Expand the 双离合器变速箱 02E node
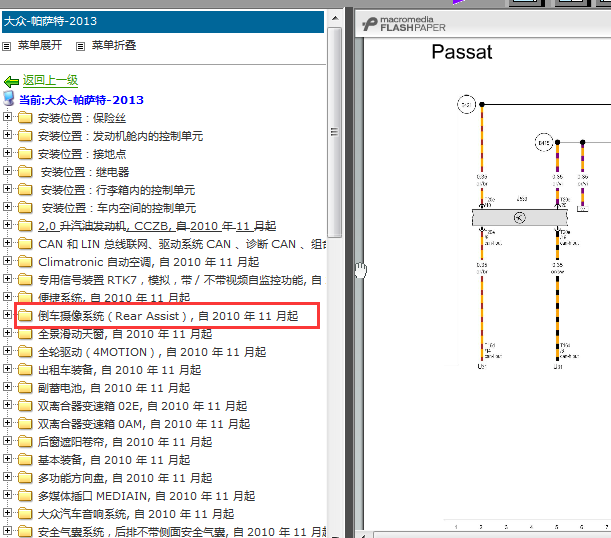Image resolution: width=611 pixels, height=538 pixels. [7, 404]
